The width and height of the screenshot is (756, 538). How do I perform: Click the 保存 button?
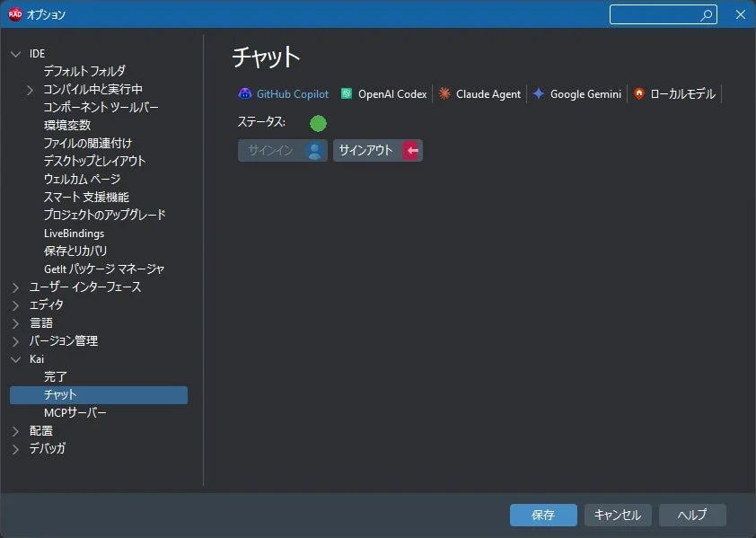pyautogui.click(x=543, y=515)
